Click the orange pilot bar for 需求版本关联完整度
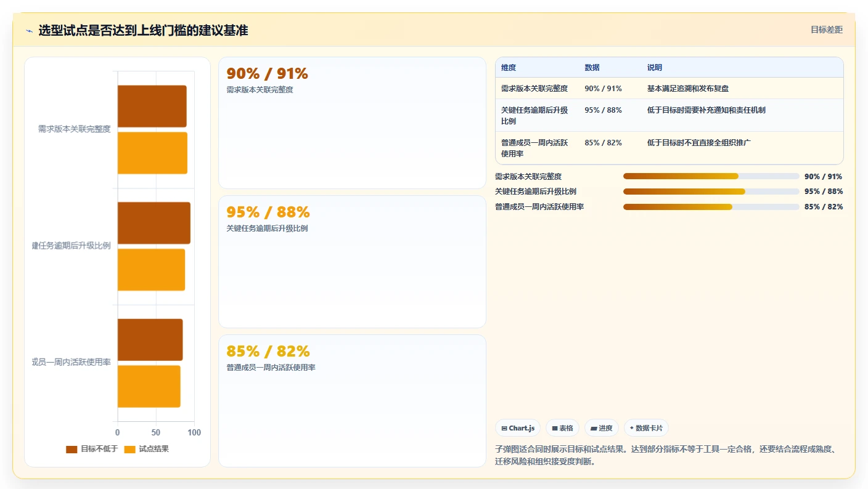868x489 pixels. (152, 153)
